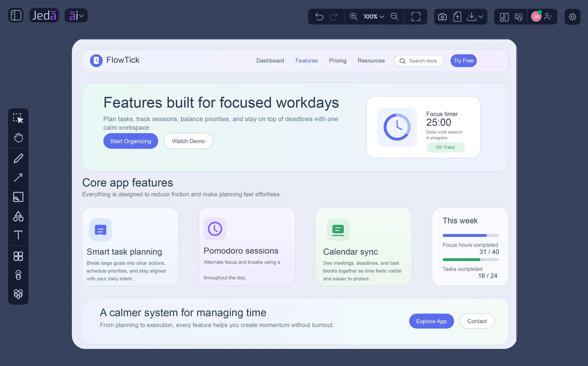Open the multi-agent team tool

click(18, 294)
